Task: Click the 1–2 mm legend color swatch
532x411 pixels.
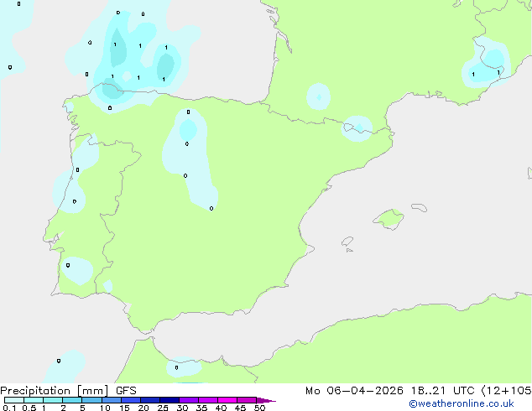Action: pyautogui.click(x=53, y=400)
